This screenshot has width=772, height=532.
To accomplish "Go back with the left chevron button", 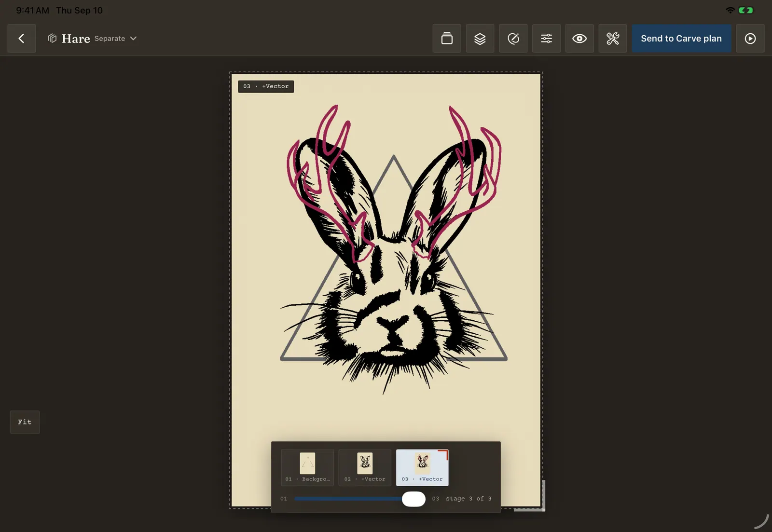I will pos(22,39).
